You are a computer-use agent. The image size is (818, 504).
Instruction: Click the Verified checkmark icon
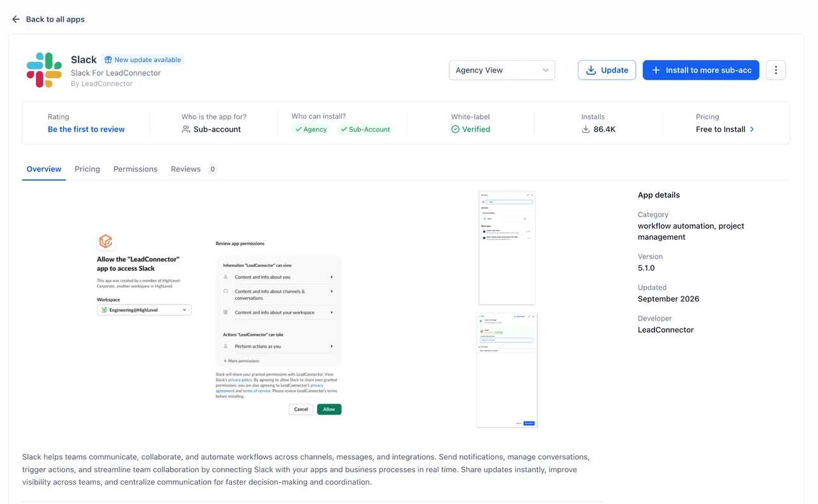tap(455, 129)
